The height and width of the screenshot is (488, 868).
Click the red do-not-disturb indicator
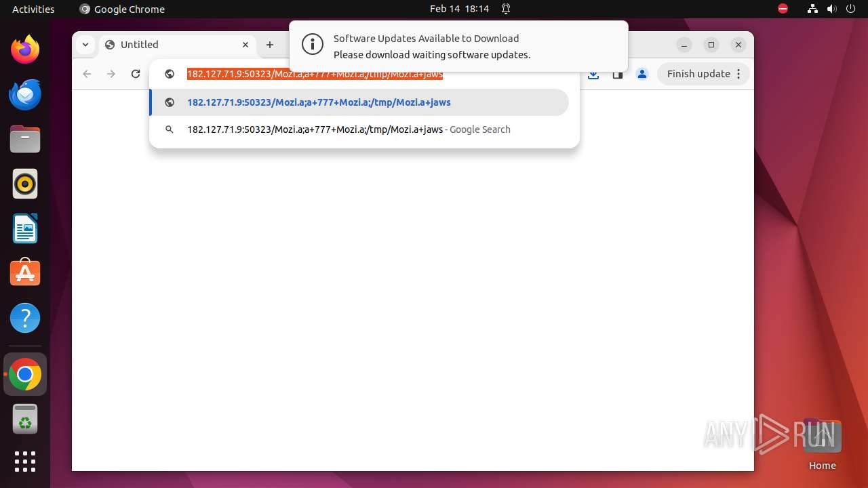[x=783, y=9]
